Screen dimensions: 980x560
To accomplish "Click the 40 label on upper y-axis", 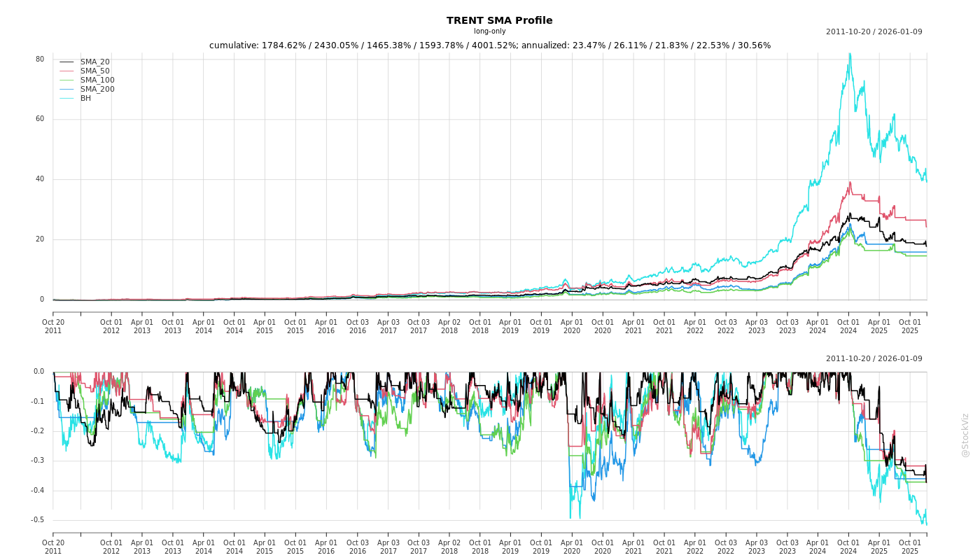I will tap(40, 179).
